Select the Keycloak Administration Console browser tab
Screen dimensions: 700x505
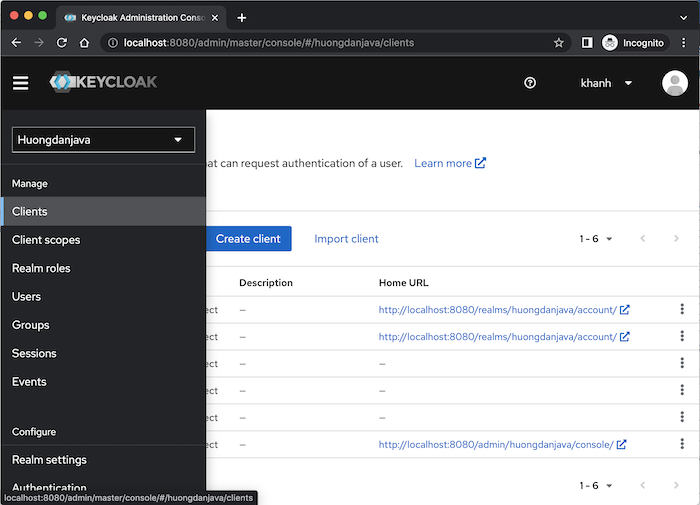click(x=141, y=18)
